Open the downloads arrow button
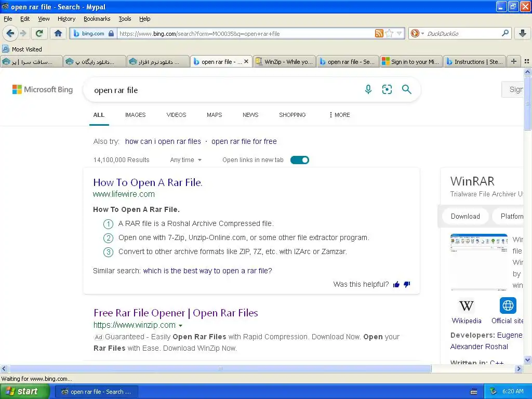 [522, 33]
